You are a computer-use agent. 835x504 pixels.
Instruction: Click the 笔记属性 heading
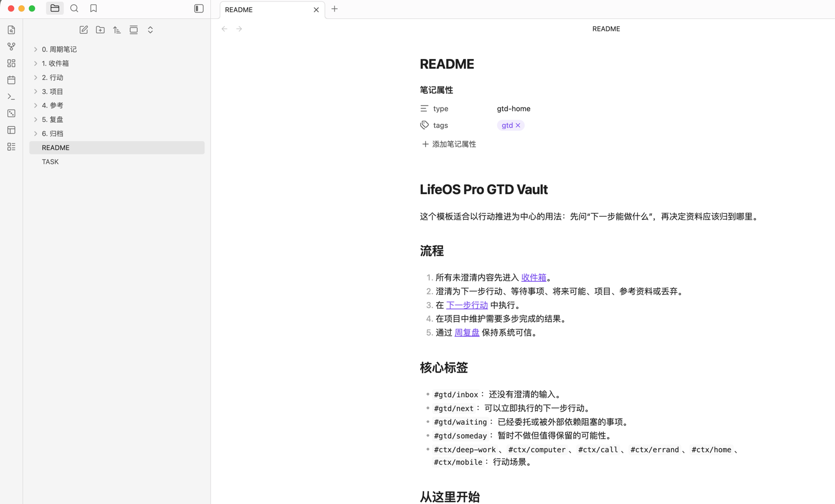tap(436, 90)
